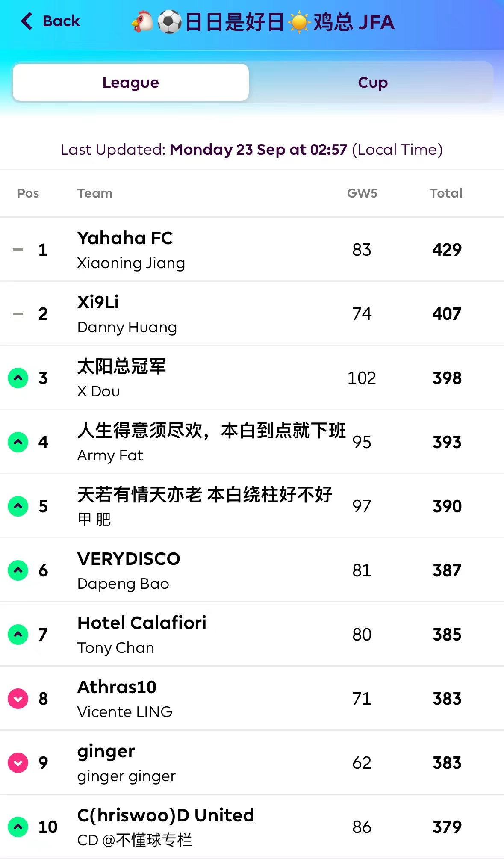Screen dimensions: 504x859
Task: Click red down arrow beside ginger
Action: tap(18, 763)
